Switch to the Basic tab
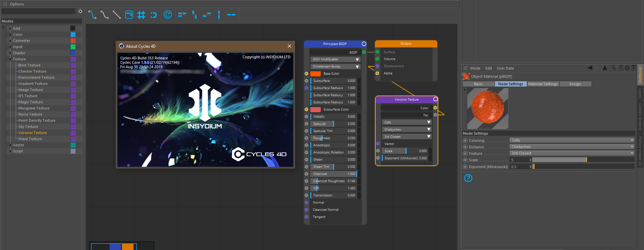The height and width of the screenshot is (250, 644). [x=478, y=84]
